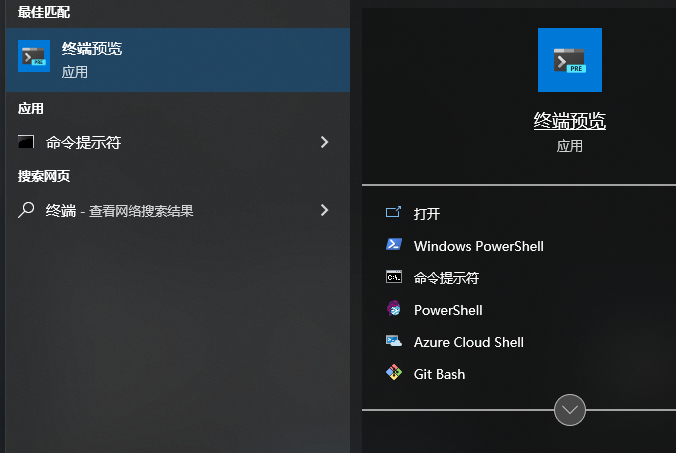Click the 打开 open-window icon
Viewport: 676px width, 453px height.
pos(393,212)
